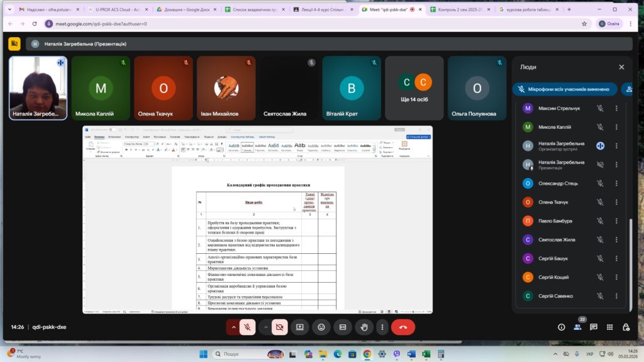Unmute your microphone
Image resolution: width=644 pixels, height=362 pixels.
pos(248,327)
